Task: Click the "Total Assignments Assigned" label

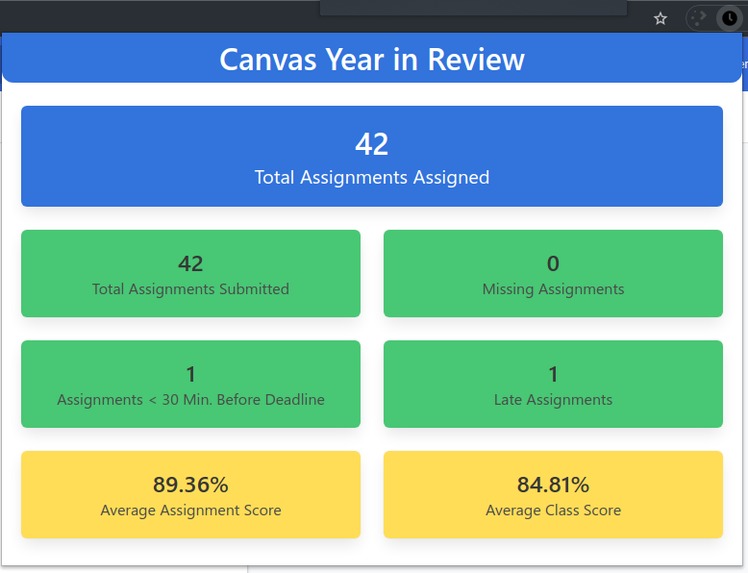Action: tap(372, 177)
